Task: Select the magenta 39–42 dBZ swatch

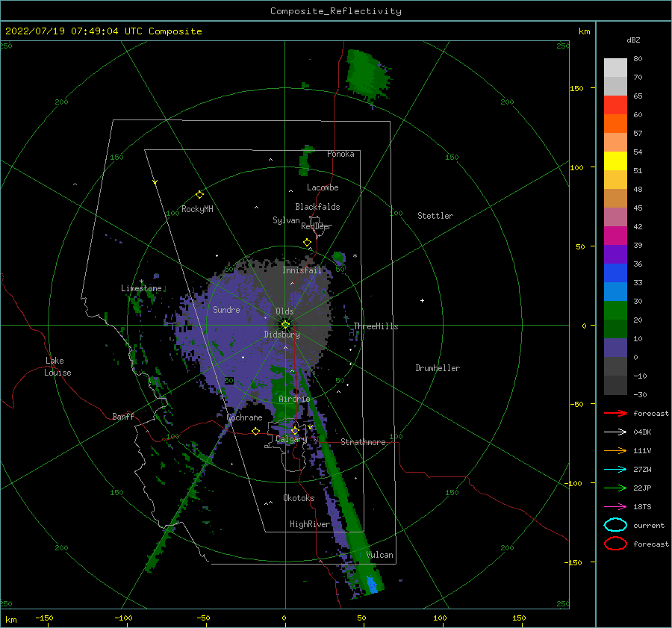Action: pos(615,236)
